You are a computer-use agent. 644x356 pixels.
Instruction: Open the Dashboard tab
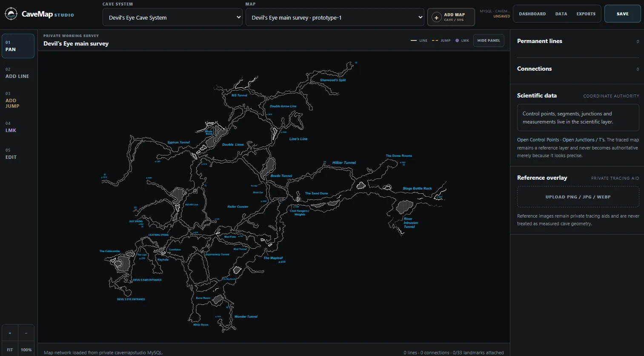532,14
